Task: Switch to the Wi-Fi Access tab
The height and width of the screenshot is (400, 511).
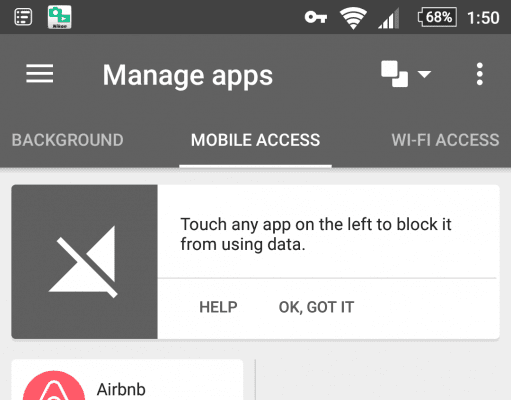Action: 445,140
